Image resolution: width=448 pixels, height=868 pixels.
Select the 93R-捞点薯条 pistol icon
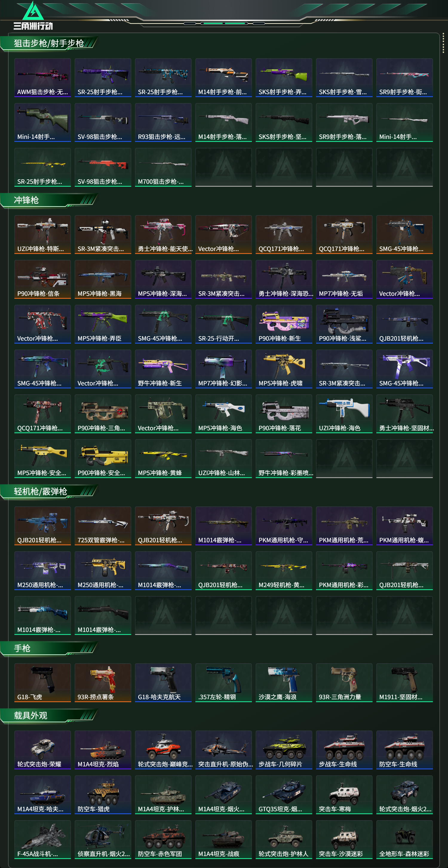pos(103,682)
